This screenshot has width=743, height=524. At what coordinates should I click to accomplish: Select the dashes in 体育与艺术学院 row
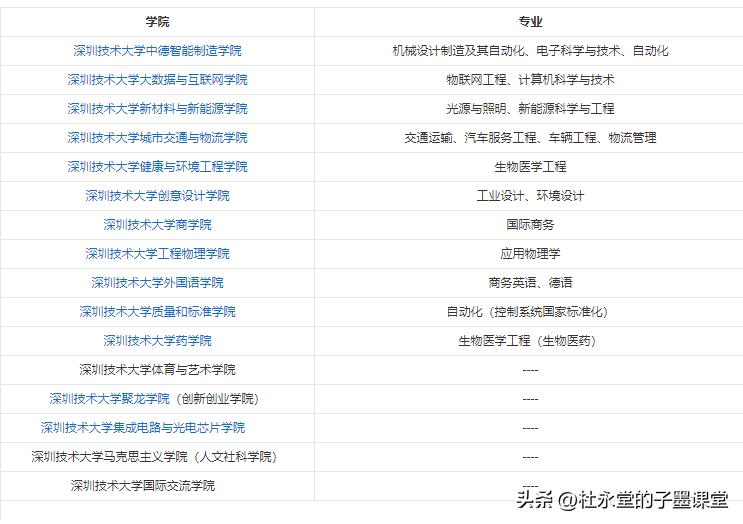click(x=530, y=370)
